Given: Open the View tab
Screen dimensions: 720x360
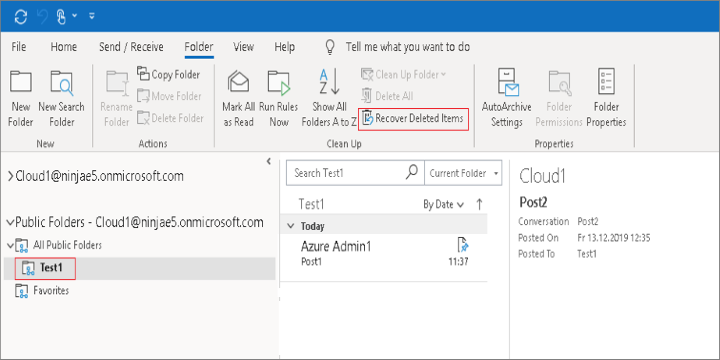Looking at the screenshot, I should click(243, 47).
